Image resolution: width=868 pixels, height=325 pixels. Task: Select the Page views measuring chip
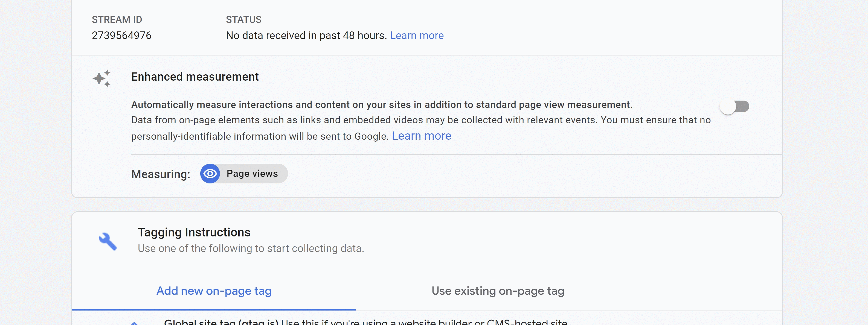[x=244, y=174]
